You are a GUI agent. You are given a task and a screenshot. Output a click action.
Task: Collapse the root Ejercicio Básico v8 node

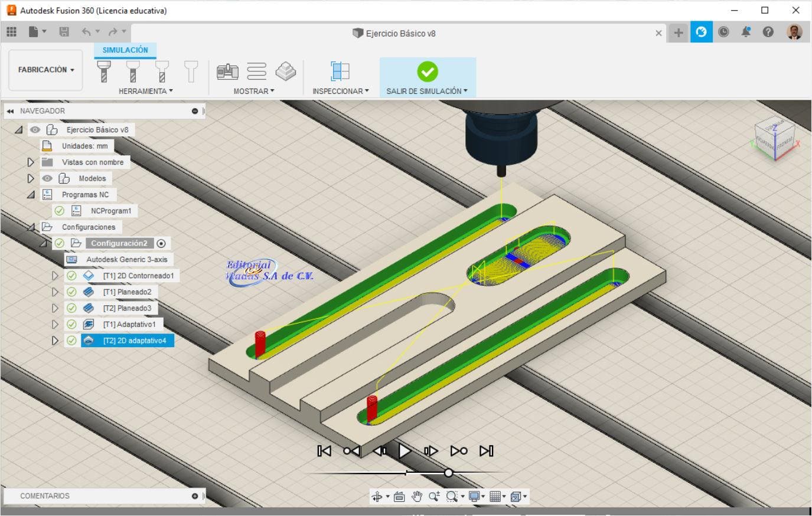coord(19,130)
